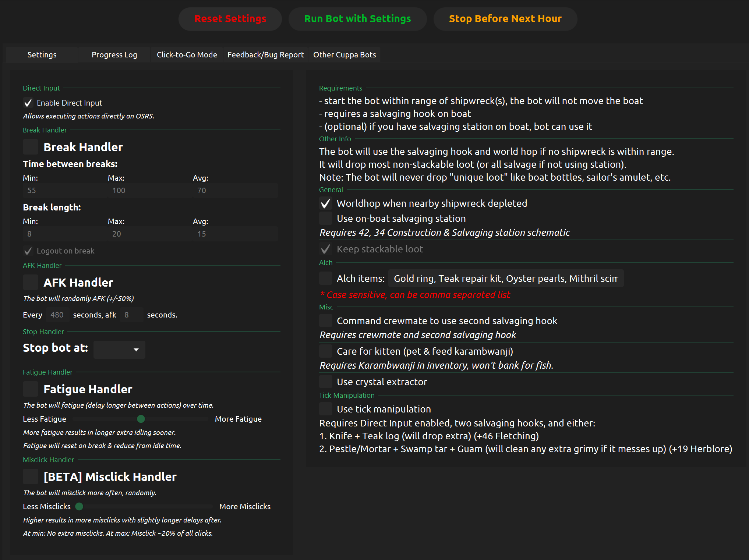This screenshot has width=749, height=560.
Task: Enable the Fatigue Handler checkbox
Action: (x=31, y=389)
